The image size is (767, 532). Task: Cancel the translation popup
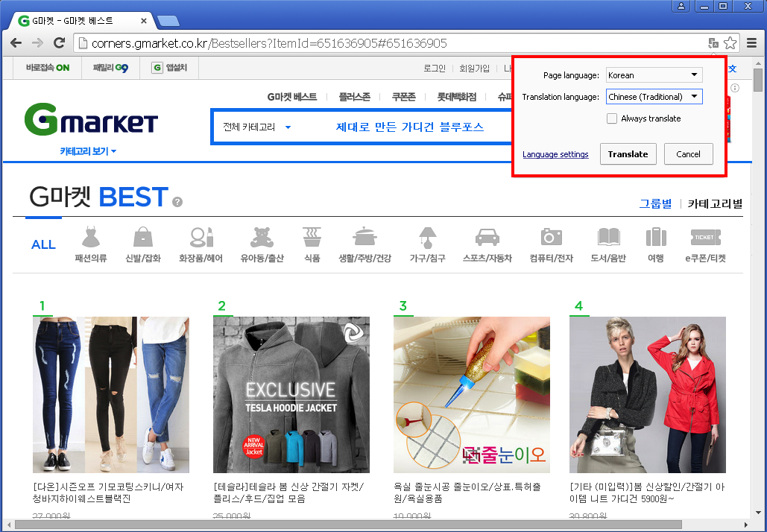688,154
